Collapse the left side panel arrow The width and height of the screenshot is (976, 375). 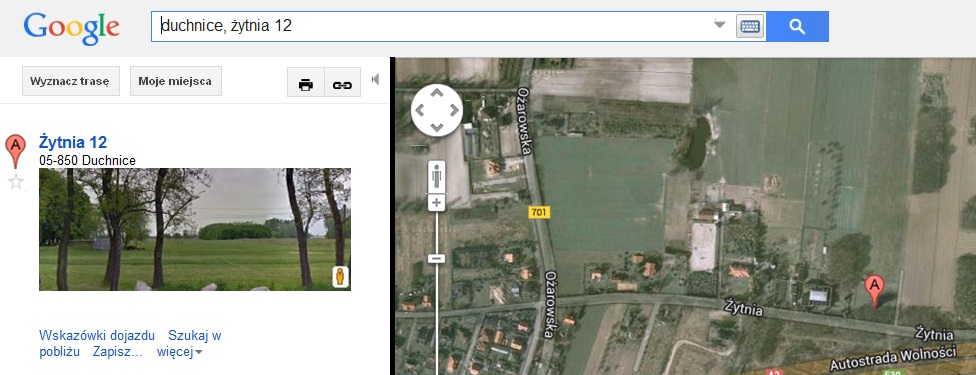click(375, 79)
